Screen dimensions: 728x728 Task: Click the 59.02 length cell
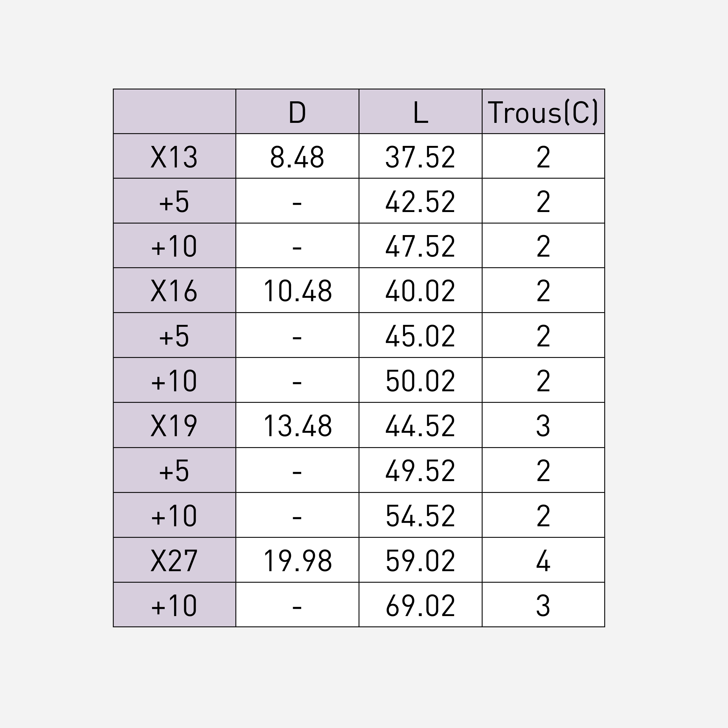(420, 560)
